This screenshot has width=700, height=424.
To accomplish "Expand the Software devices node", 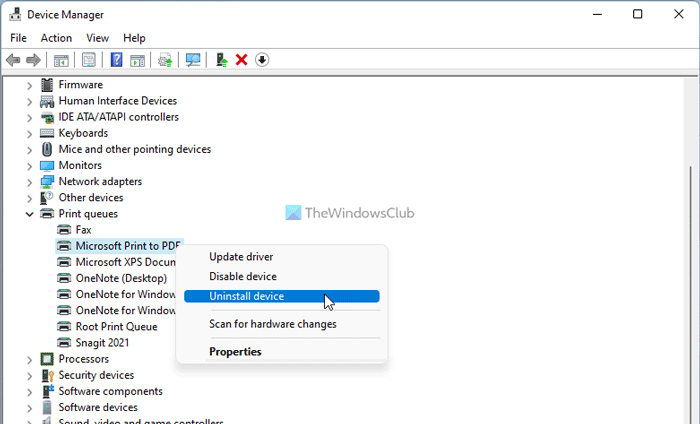I will coord(29,408).
